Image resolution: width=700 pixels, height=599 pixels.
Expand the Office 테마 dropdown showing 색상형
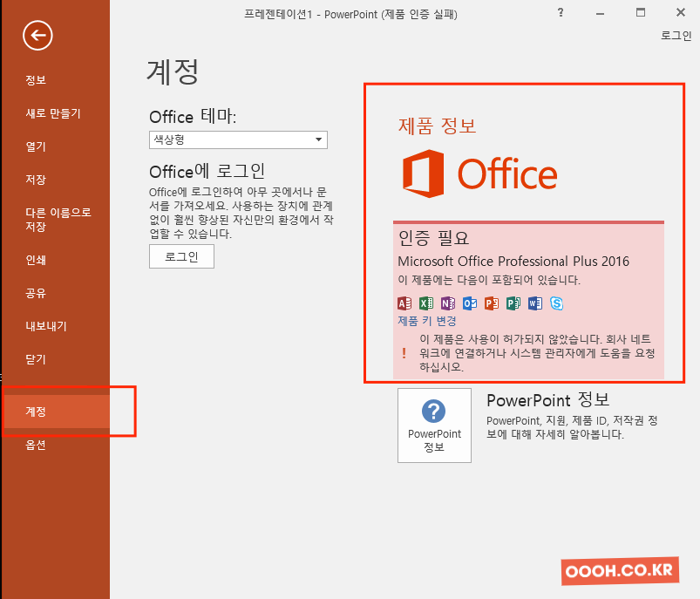[x=238, y=140]
